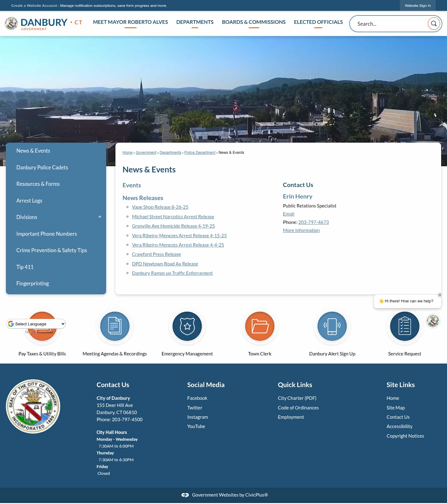
Task: Go to Government breadcrumb link
Action: (146, 153)
